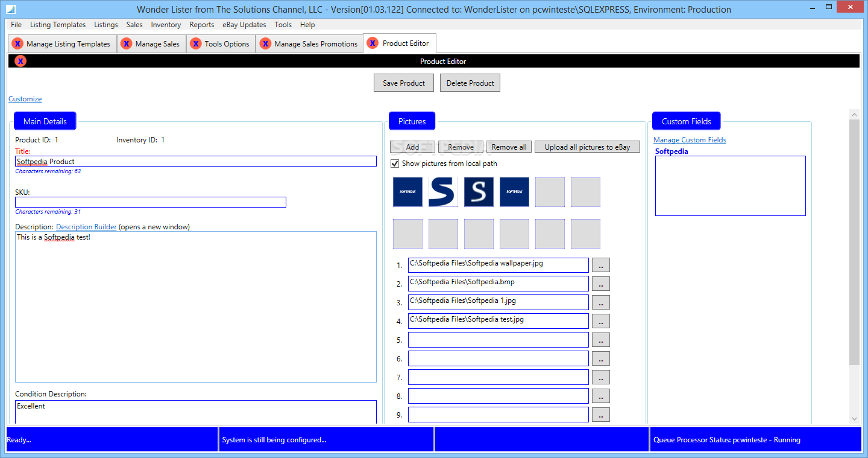Click the Softpedia.bmp path field
This screenshot has height=458, width=868.
coord(498,284)
